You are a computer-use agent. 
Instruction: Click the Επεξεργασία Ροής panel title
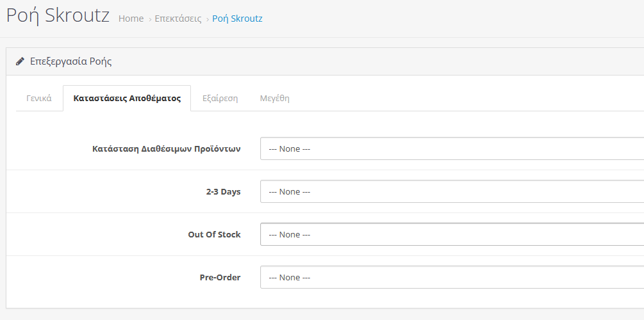(x=71, y=61)
